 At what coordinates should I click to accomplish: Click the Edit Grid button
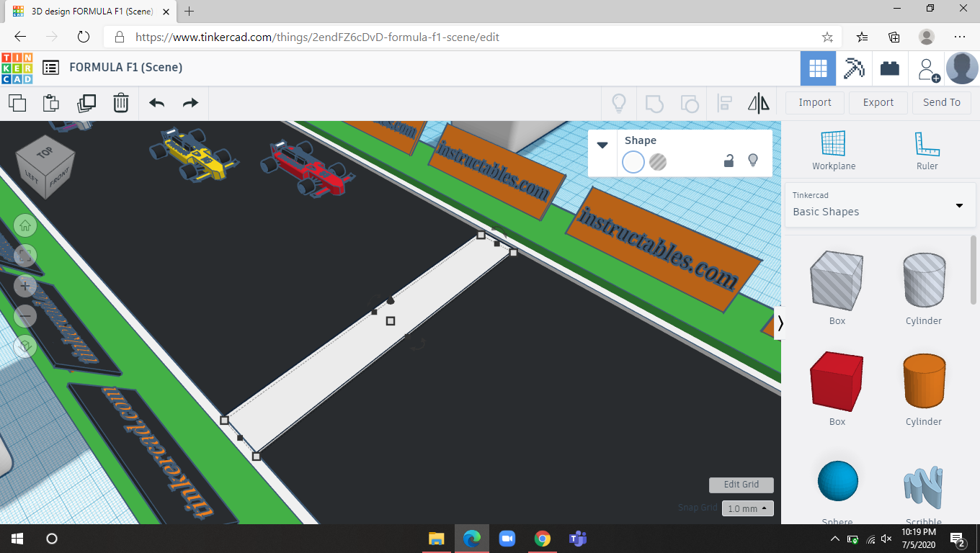click(741, 485)
